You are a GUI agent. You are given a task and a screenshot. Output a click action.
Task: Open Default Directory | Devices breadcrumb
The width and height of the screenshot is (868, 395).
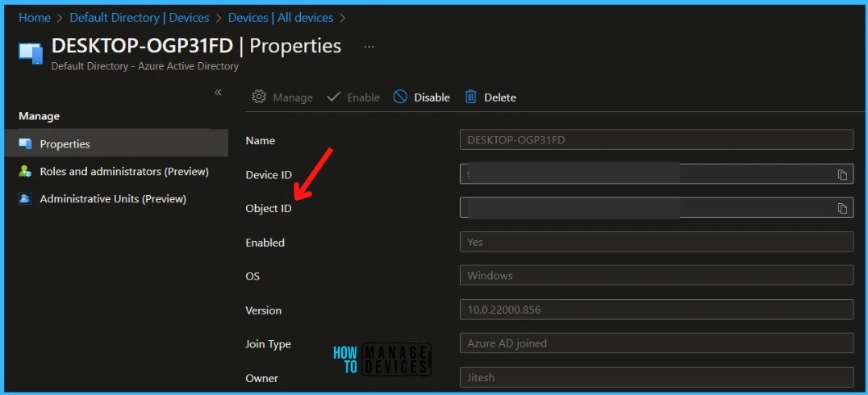[139, 18]
